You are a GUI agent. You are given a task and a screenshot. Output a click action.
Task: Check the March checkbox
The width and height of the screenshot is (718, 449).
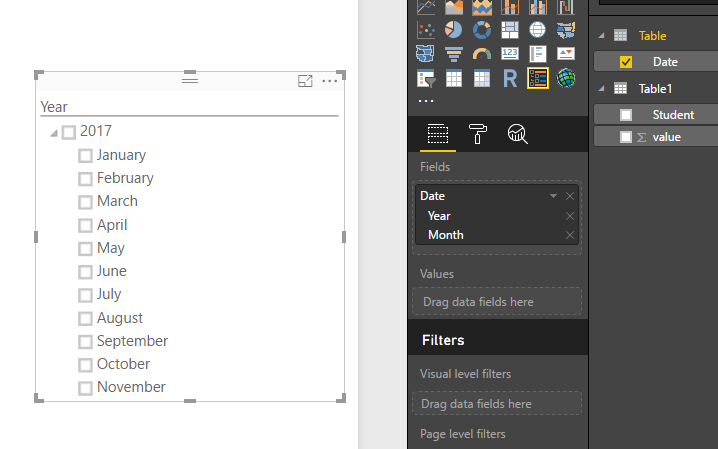pyautogui.click(x=85, y=202)
